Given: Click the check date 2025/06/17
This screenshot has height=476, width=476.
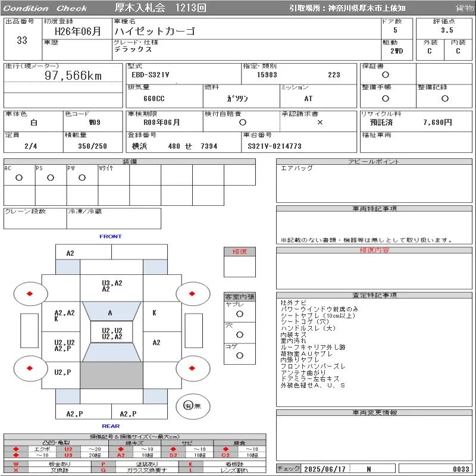Looking at the screenshot, I should tap(325, 469).
